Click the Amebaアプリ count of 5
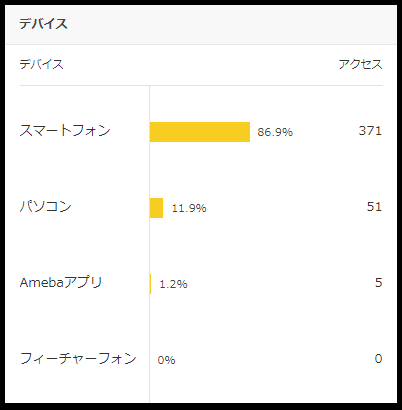Viewport: 402px width, 410px height. [378, 283]
